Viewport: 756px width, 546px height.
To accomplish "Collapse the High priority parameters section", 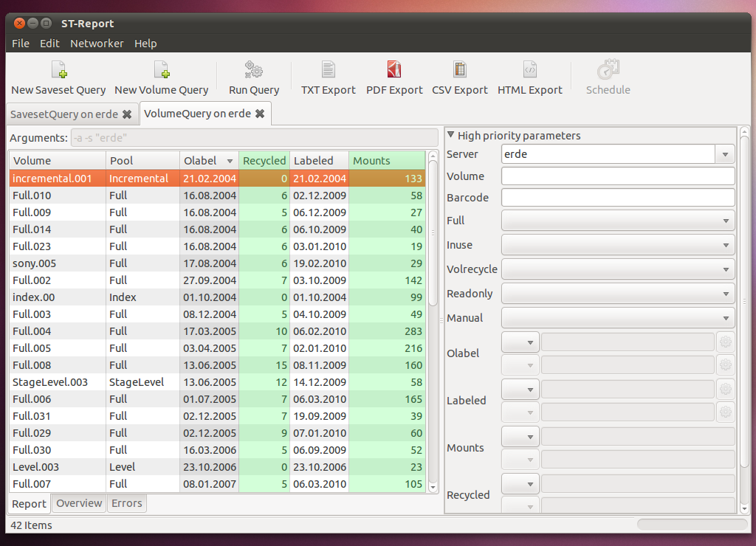I will [x=451, y=135].
